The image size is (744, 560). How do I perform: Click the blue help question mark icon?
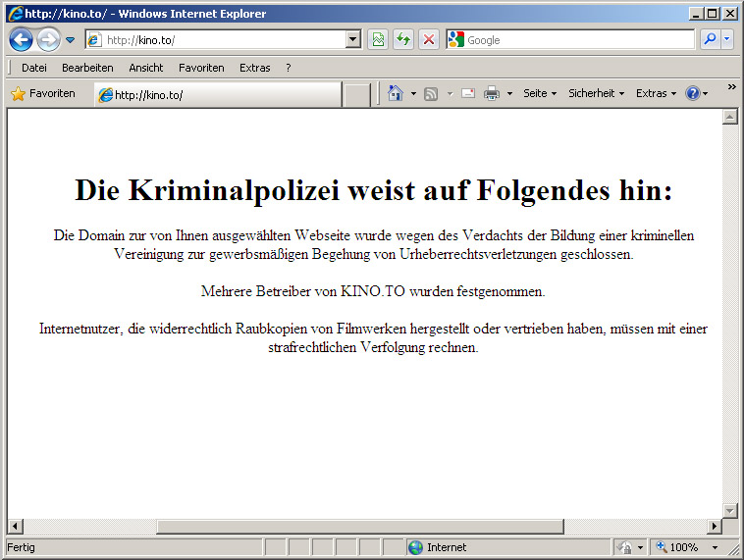pyautogui.click(x=693, y=93)
